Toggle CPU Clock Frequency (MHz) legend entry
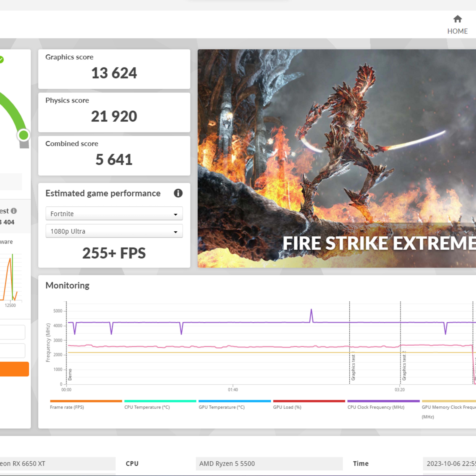 383,405
